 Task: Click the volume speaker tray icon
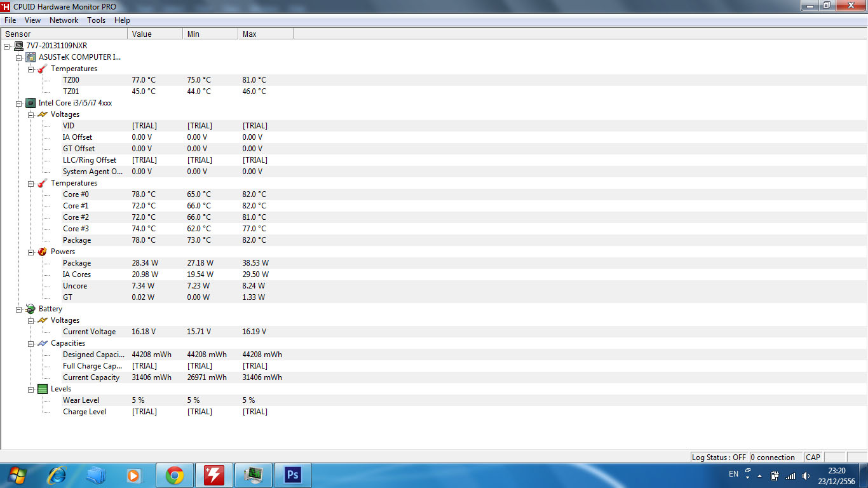(x=806, y=476)
